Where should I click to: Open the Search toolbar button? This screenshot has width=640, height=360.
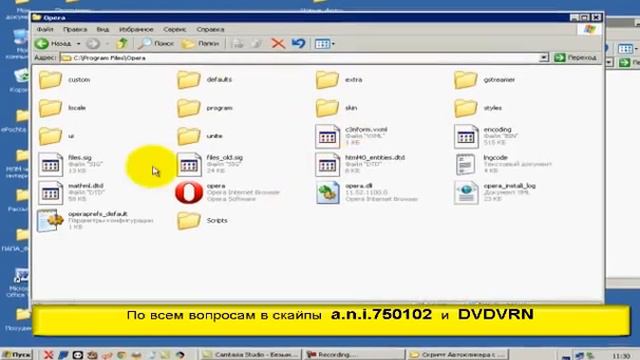coord(156,43)
